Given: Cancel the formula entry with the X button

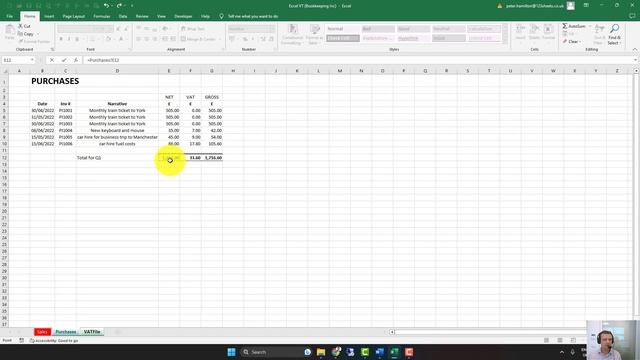Looking at the screenshot, I should (x=52, y=60).
